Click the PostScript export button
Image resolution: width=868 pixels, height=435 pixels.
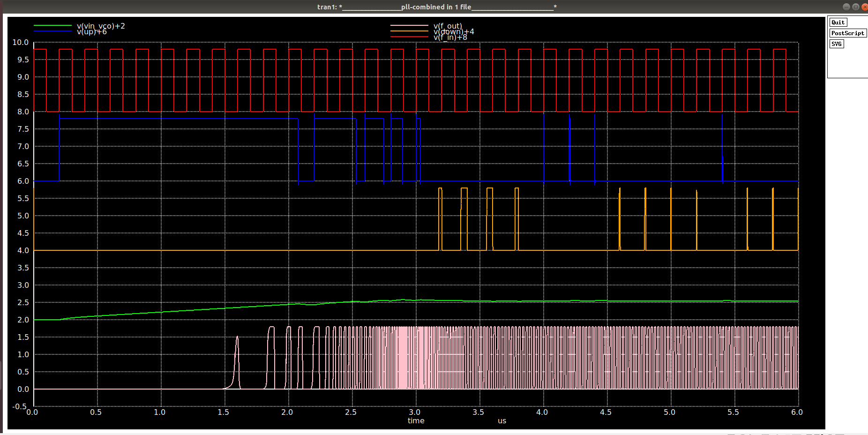[x=847, y=33]
